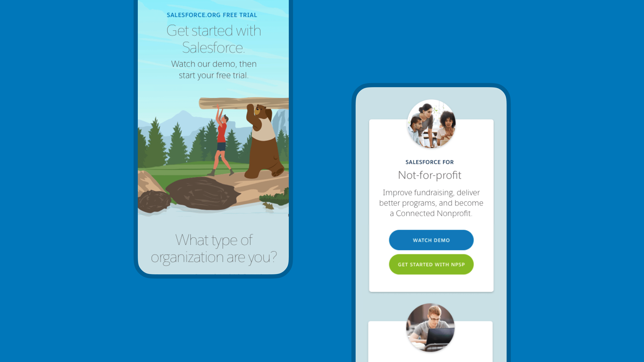
Task: Click GET STARTED WITH NPSP button
Action: coord(431,264)
